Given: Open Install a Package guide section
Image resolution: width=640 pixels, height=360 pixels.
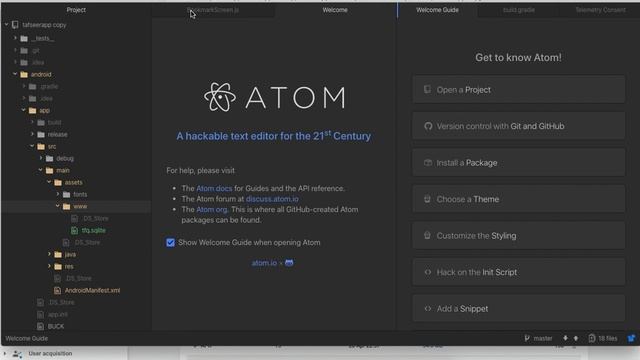Looking at the screenshot, I should tap(518, 162).
